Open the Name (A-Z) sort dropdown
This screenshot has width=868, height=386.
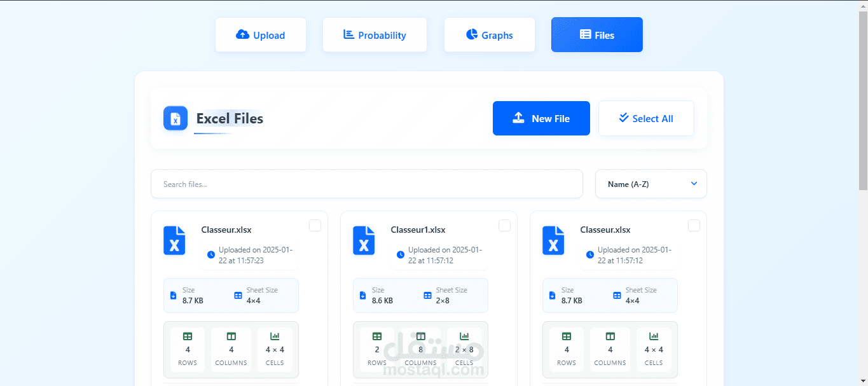[651, 184]
